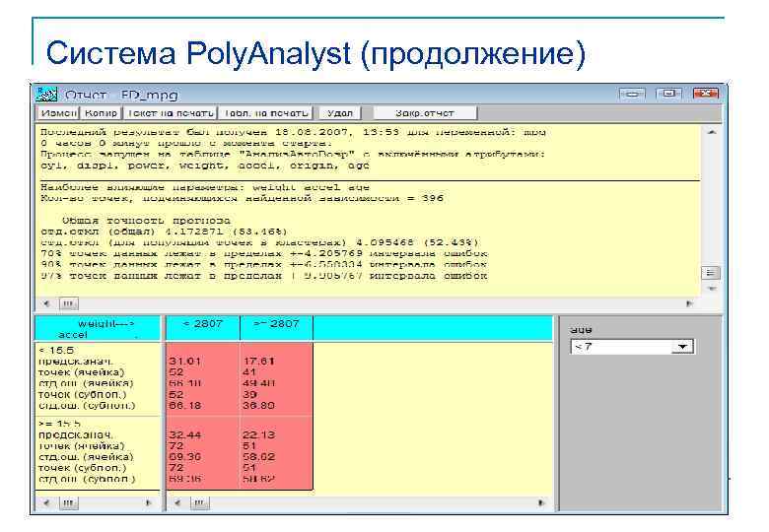Click the Копир button
The image size is (769, 532).
click(101, 113)
